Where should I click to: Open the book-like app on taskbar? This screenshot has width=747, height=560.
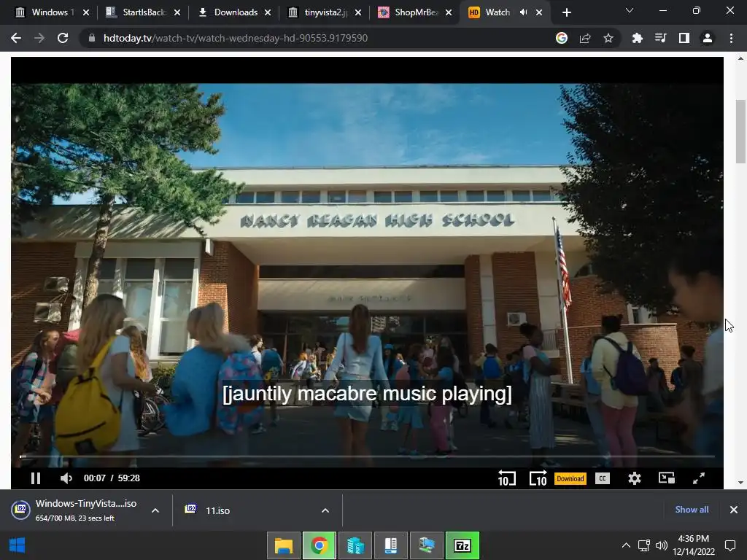[391, 545]
